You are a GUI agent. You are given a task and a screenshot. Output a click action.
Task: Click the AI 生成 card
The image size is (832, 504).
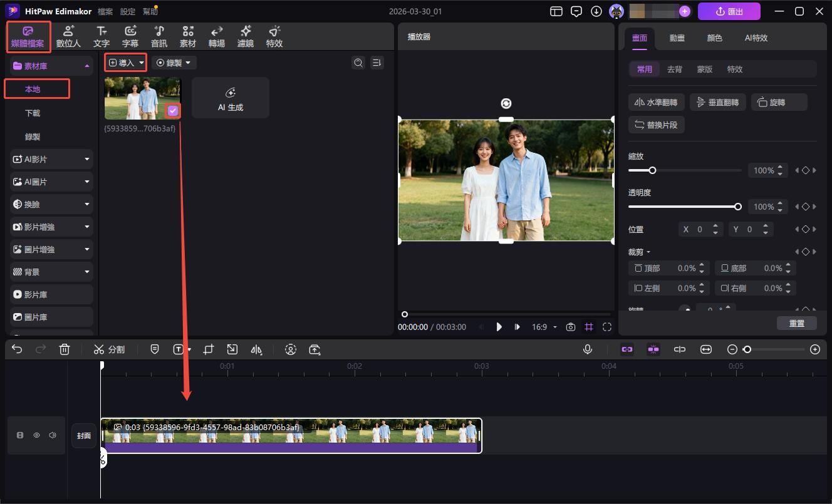click(x=231, y=98)
